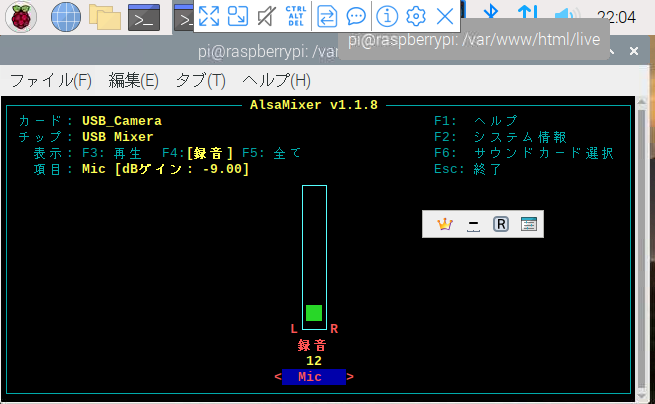Click the Mic [dBゲイン: -9.00] item text
Viewport: 655px width, 404px height.
165,169
